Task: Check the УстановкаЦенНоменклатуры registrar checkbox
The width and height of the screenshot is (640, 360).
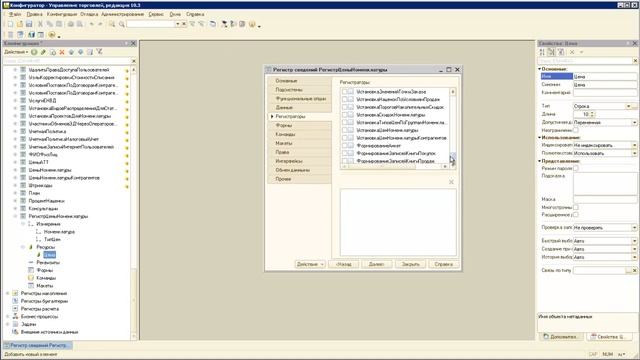Action: click(x=345, y=130)
